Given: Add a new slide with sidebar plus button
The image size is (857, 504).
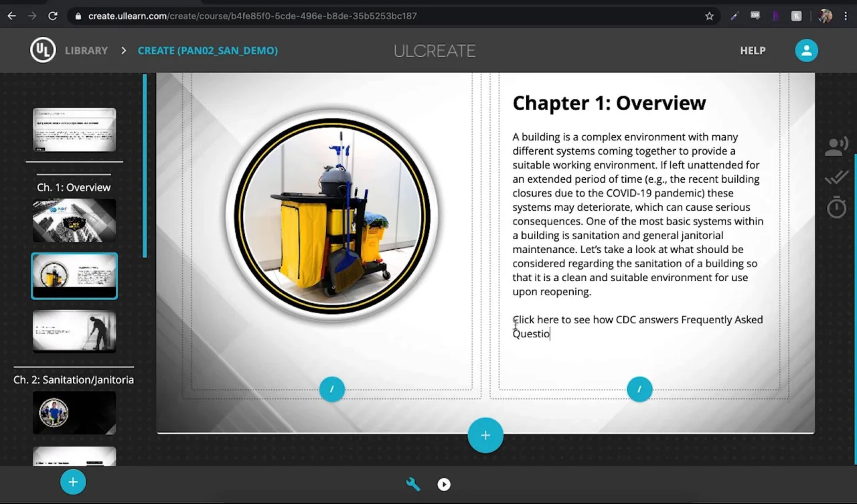Looking at the screenshot, I should pyautogui.click(x=73, y=482).
